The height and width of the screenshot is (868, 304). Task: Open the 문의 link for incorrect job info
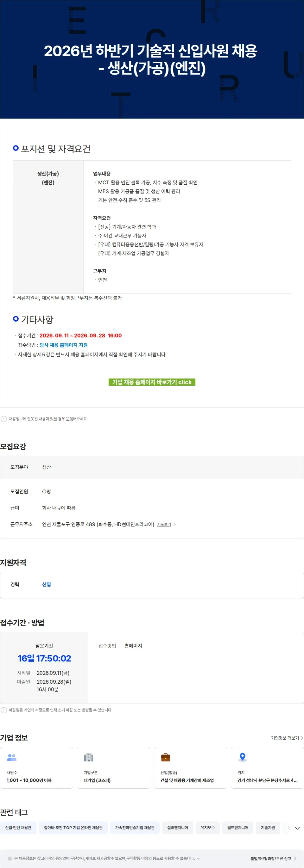tap(69, 418)
